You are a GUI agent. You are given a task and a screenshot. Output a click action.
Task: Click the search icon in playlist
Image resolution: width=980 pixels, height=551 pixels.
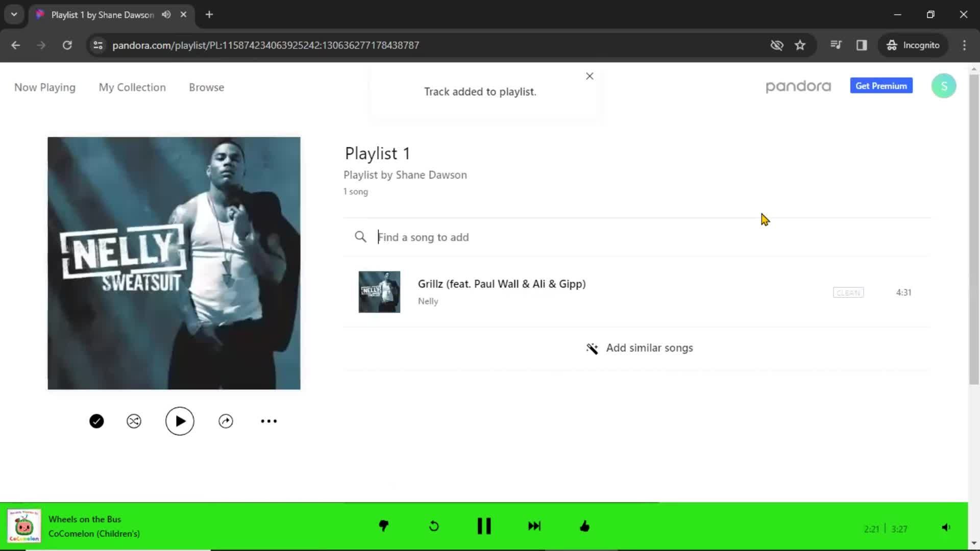pos(360,237)
